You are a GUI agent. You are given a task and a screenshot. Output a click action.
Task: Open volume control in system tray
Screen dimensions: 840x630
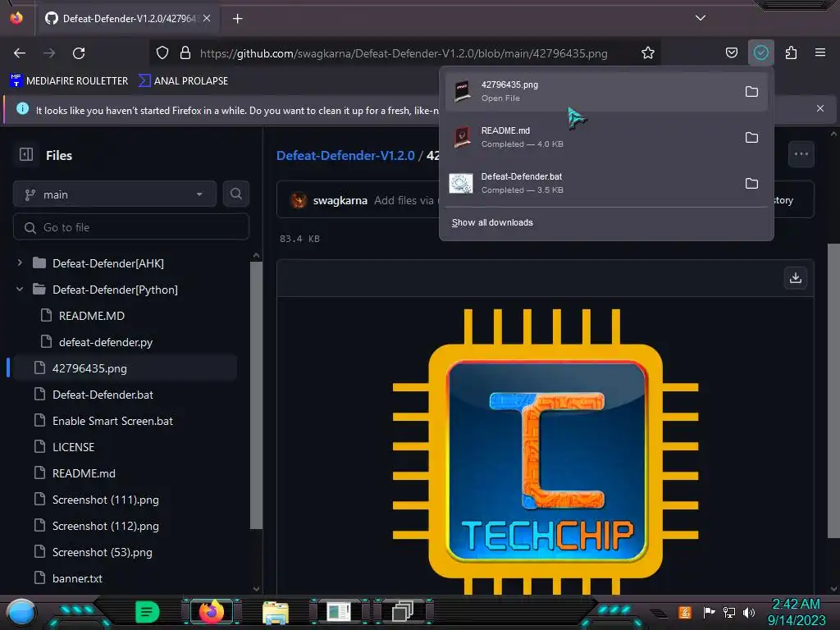coord(749,612)
